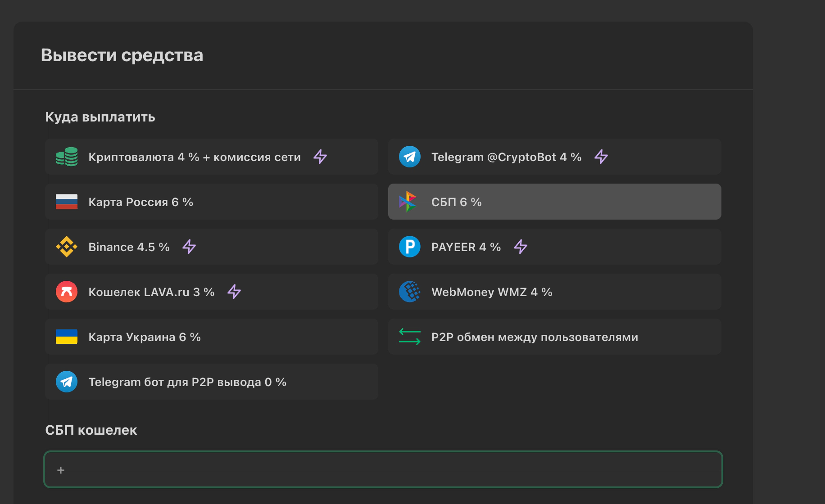Click the Ukrainian flag icon
Screen dimensions: 825x504
coord(67,337)
